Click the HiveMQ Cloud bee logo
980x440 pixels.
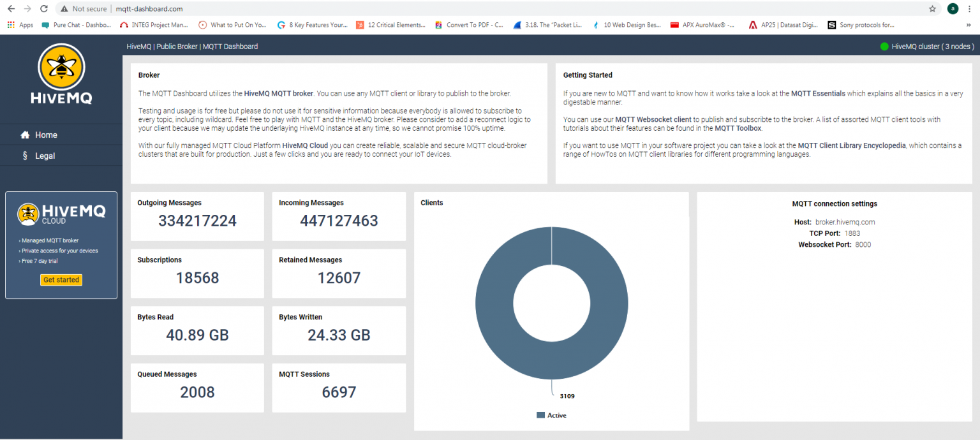pos(28,214)
